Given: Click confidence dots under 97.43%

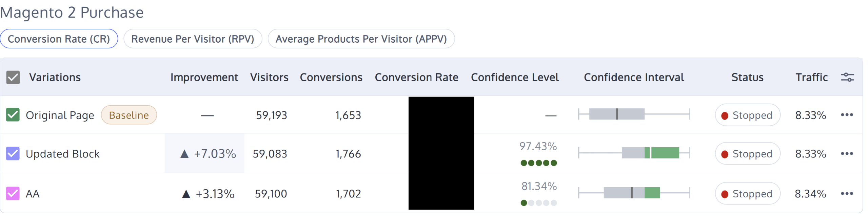Looking at the screenshot, I should coord(538,163).
